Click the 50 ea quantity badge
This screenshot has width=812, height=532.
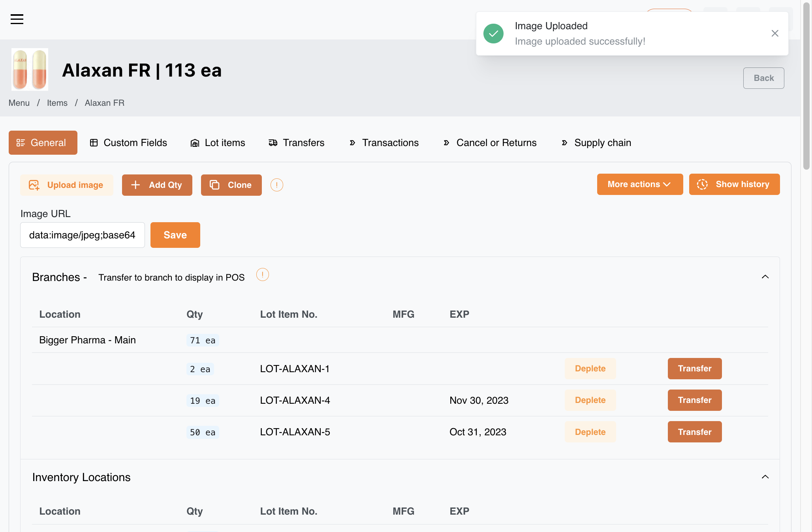pyautogui.click(x=203, y=432)
